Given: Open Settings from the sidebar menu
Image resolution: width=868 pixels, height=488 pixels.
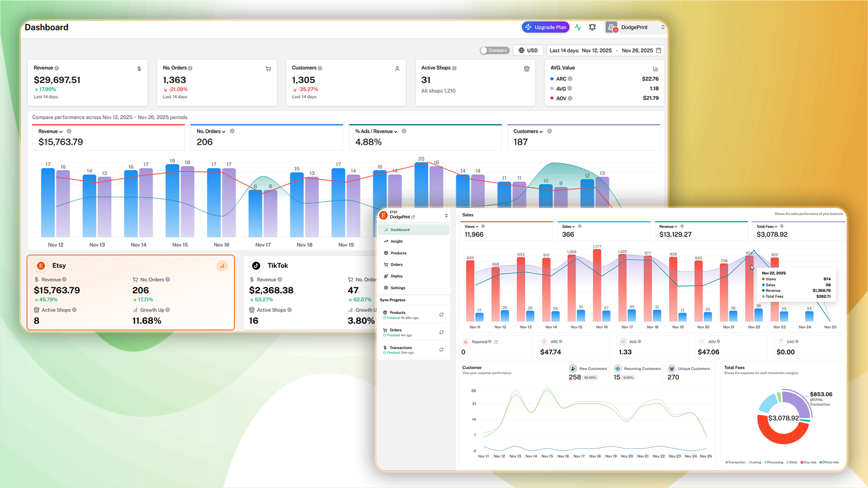Looking at the screenshot, I should (398, 288).
